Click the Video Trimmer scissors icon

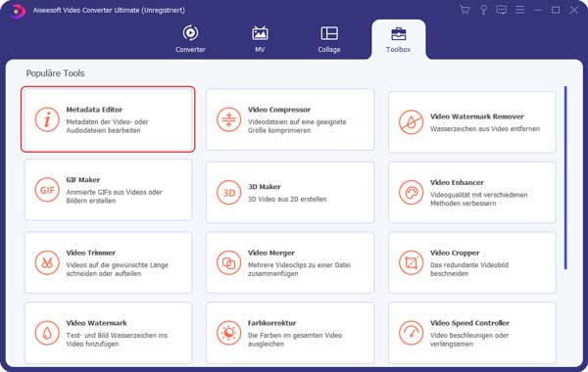pos(47,262)
